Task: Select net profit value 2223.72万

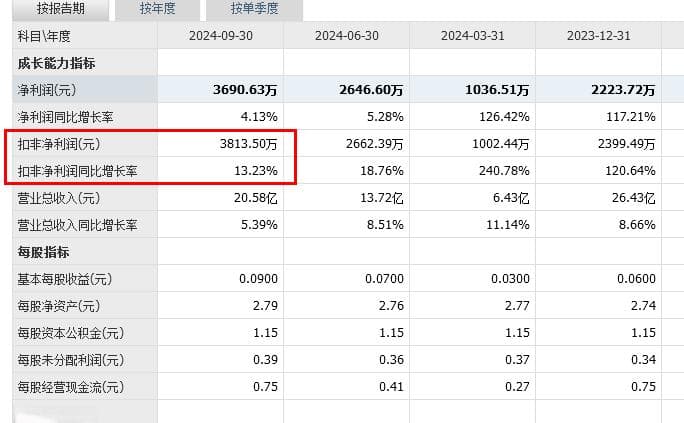Action: click(x=623, y=90)
